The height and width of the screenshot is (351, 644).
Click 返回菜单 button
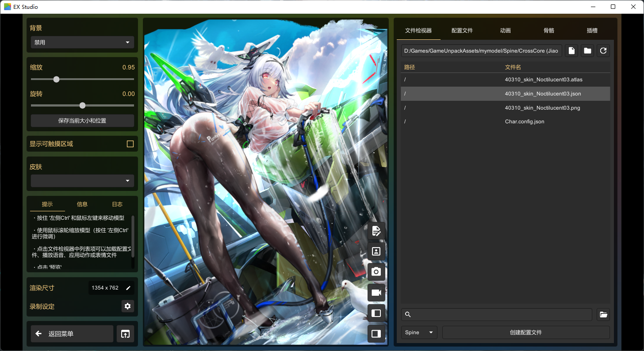[72, 334]
